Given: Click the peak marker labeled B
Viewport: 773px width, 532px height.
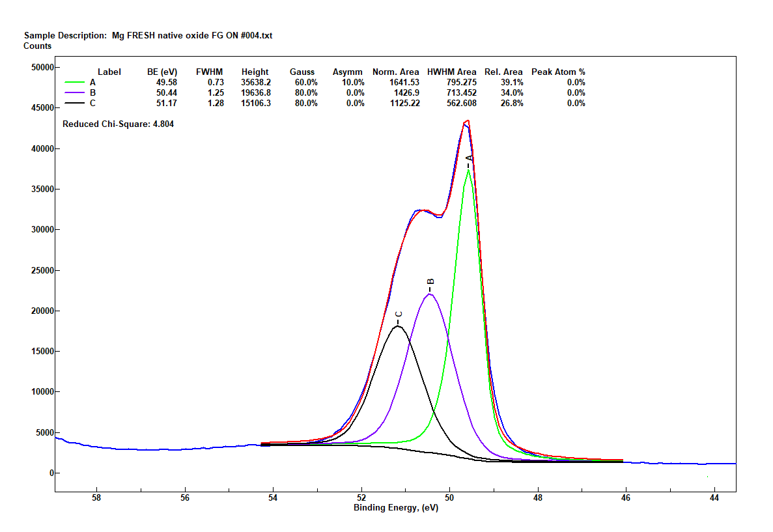Looking at the screenshot, I should [x=430, y=281].
